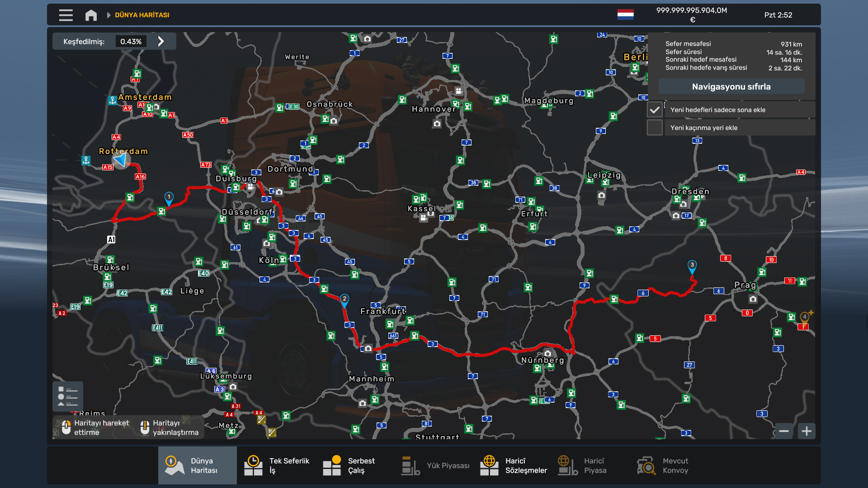Click waypoint marker 2 near Frankfurt
Viewport: 868px width, 488px height.
click(344, 300)
